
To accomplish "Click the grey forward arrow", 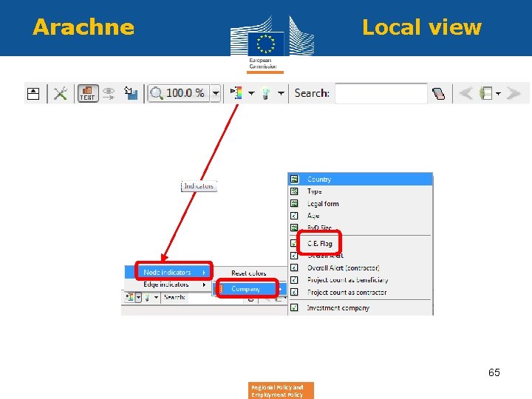I will click(514, 93).
